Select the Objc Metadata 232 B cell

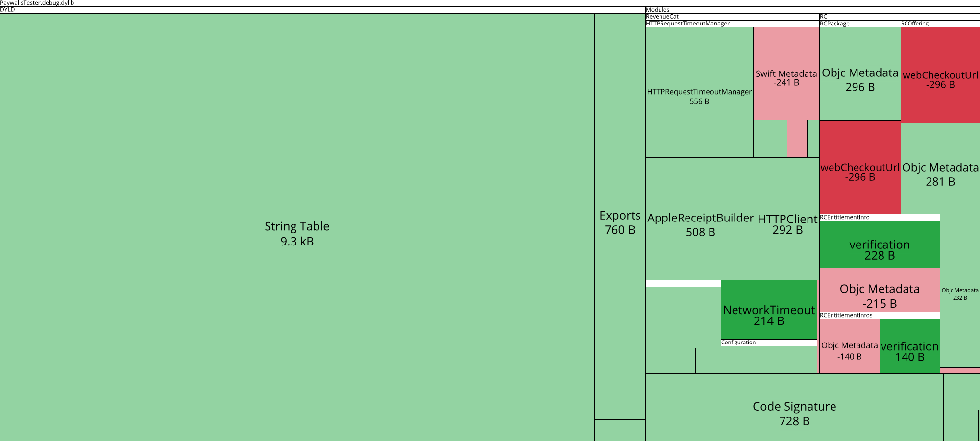pos(960,291)
